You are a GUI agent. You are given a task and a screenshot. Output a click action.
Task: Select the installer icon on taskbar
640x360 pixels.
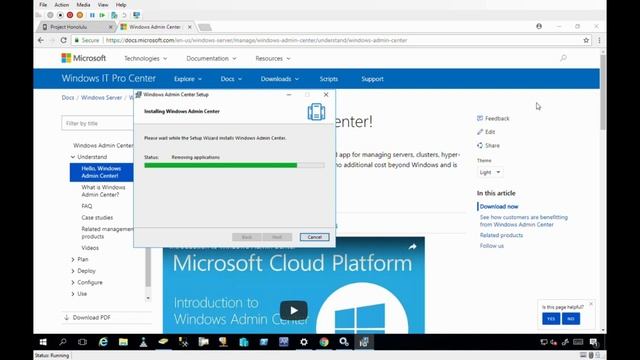364,342
